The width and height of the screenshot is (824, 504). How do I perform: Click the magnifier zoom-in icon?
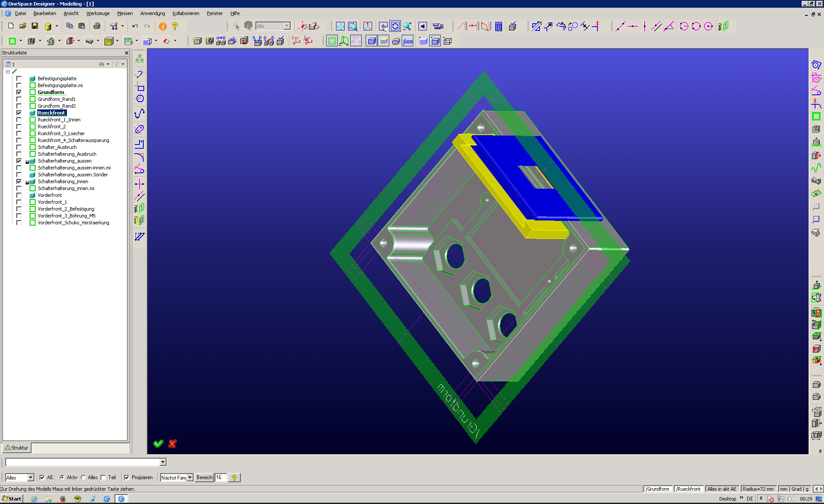pos(407,26)
